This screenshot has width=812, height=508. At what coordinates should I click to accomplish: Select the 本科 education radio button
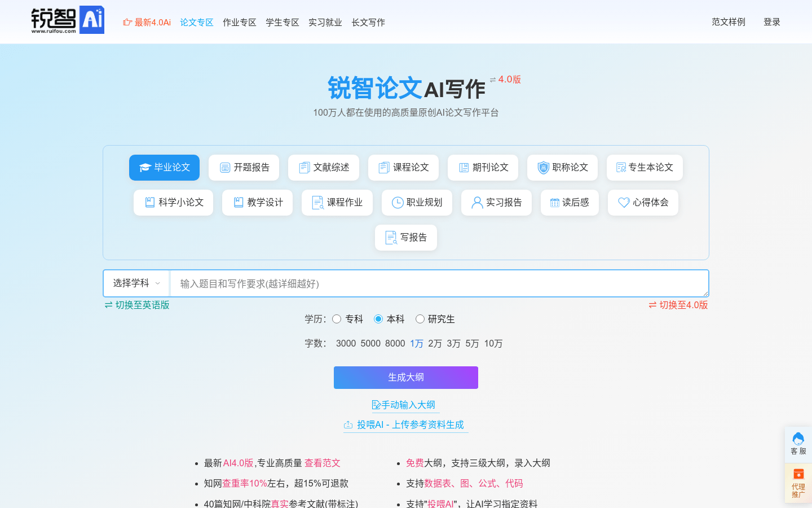pos(378,319)
